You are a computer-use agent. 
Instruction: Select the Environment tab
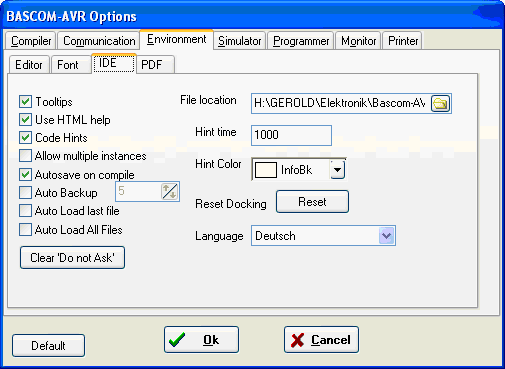(177, 40)
